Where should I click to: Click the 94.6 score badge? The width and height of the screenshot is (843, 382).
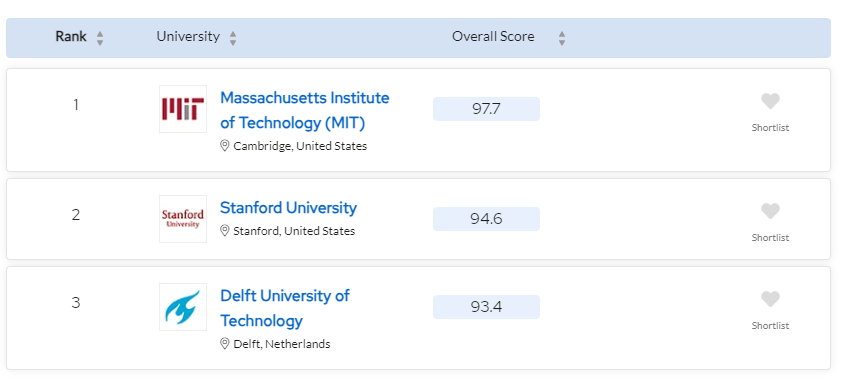click(486, 219)
